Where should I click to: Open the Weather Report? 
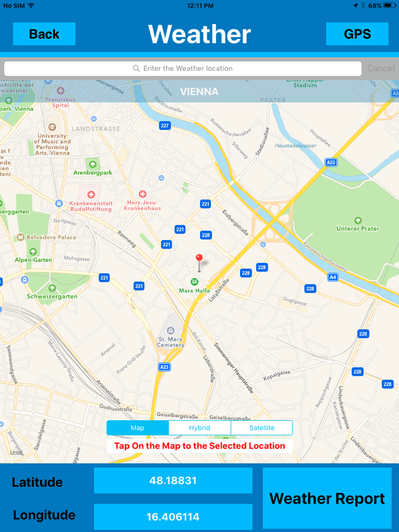click(327, 498)
